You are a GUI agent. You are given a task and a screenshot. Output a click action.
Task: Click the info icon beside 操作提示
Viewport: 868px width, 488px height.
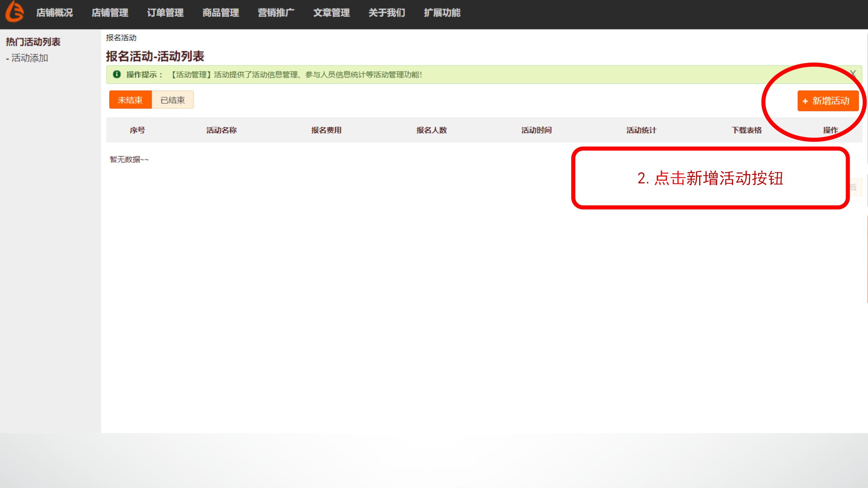pos(117,74)
